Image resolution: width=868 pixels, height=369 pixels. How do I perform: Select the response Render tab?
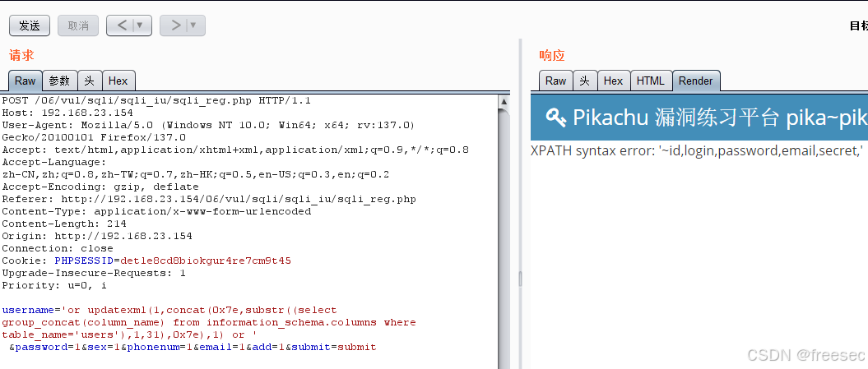696,81
